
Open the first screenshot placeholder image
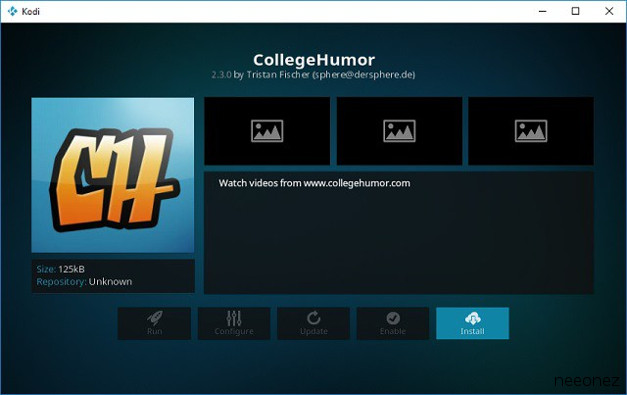tap(267, 131)
